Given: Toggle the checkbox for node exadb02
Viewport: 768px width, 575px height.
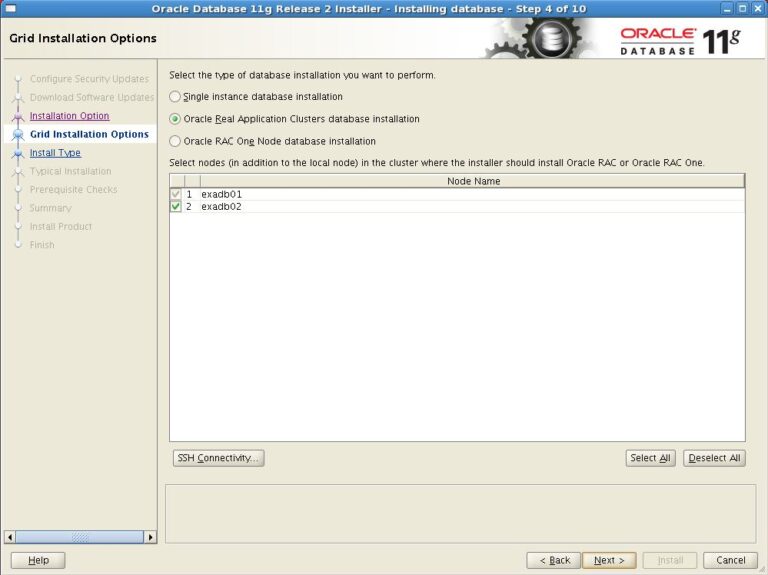Looking at the screenshot, I should tap(176, 206).
